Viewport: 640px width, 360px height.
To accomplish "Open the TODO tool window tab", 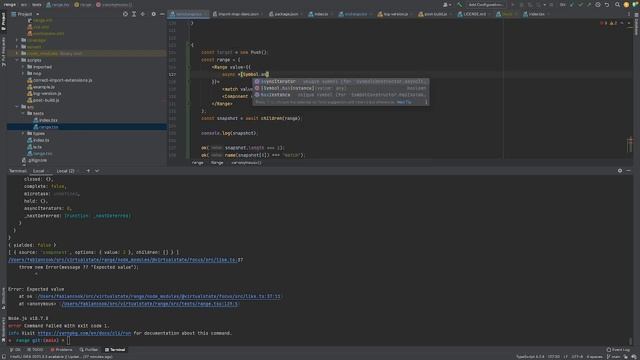I will 35,350.
